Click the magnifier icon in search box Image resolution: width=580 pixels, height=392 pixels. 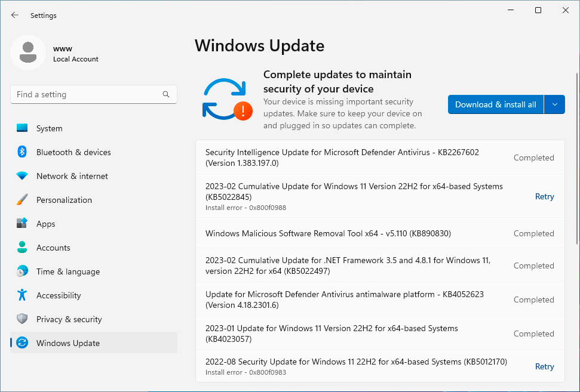166,94
